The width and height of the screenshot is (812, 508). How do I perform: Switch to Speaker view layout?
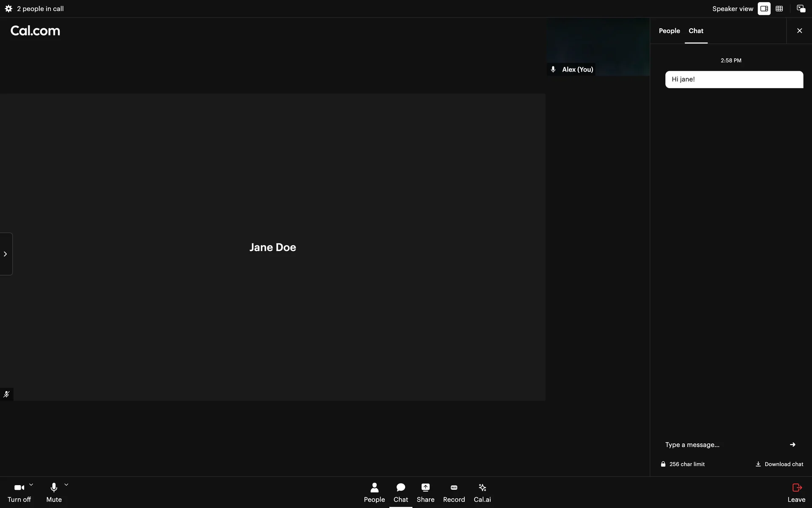[x=764, y=8]
